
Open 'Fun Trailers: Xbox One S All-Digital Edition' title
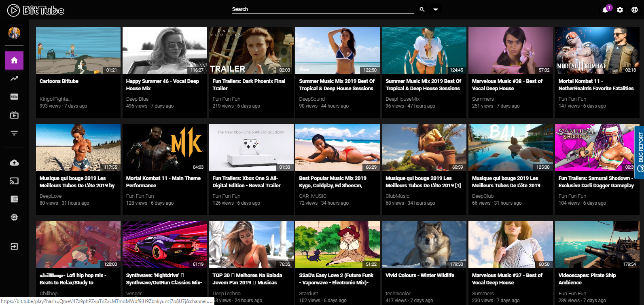246,182
